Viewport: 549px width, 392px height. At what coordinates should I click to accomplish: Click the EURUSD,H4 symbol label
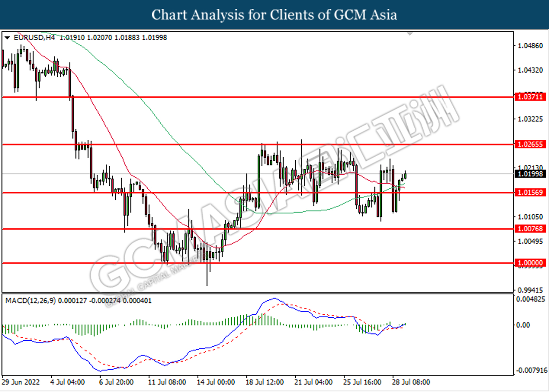coord(34,38)
